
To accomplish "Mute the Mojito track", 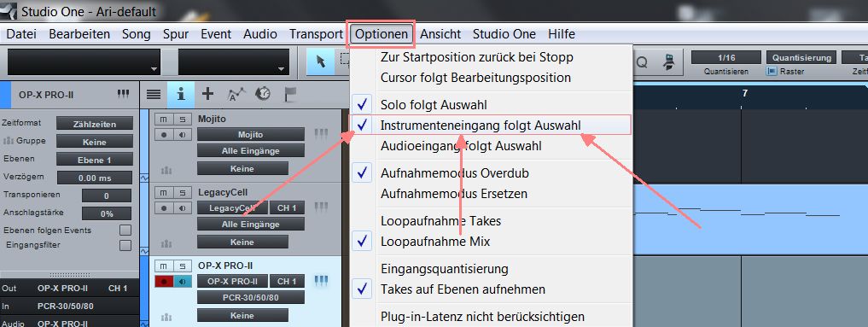I will point(163,120).
